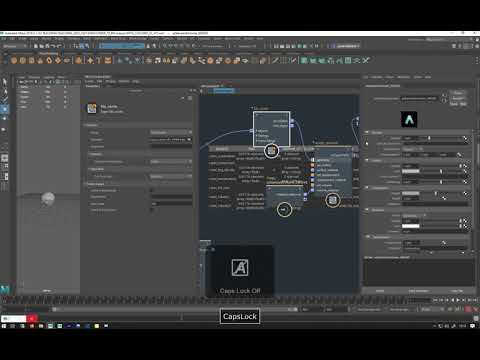
Task: Click the Open Scene icon in status line
Action: coord(41,46)
